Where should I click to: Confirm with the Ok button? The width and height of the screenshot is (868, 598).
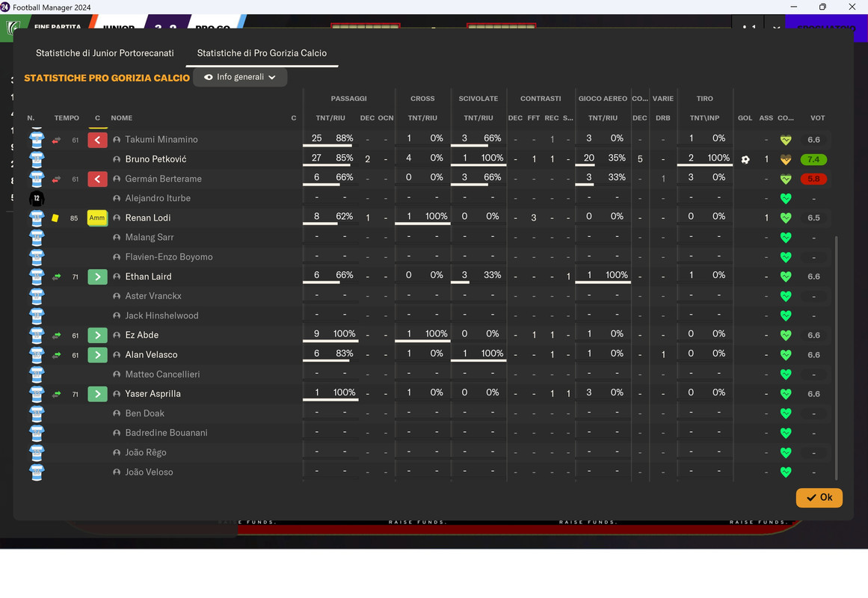click(x=819, y=497)
